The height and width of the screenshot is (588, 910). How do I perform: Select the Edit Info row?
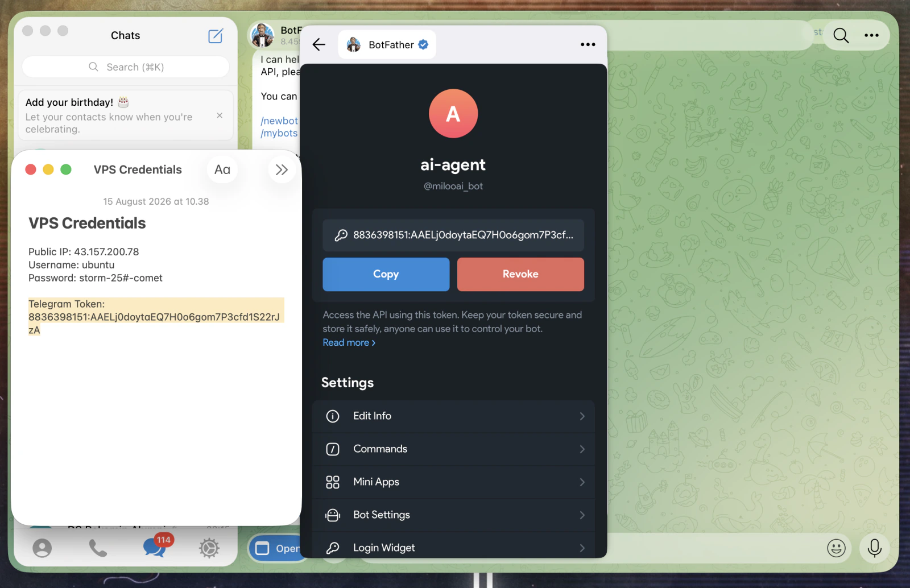tap(453, 416)
